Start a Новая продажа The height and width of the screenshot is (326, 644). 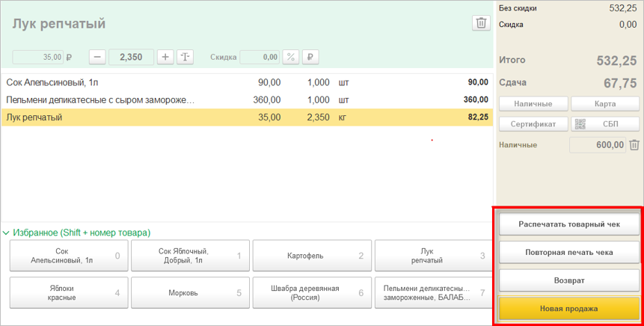[568, 308]
